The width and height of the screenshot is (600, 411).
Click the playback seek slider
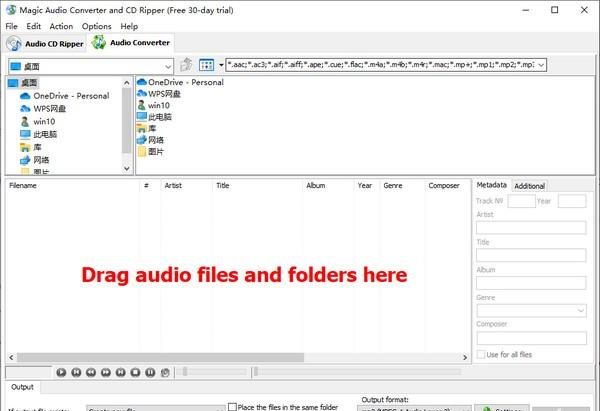pos(357,372)
